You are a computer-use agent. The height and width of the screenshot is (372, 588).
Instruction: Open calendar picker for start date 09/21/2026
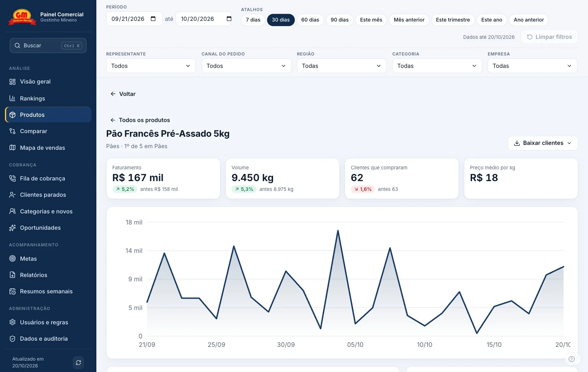point(153,19)
